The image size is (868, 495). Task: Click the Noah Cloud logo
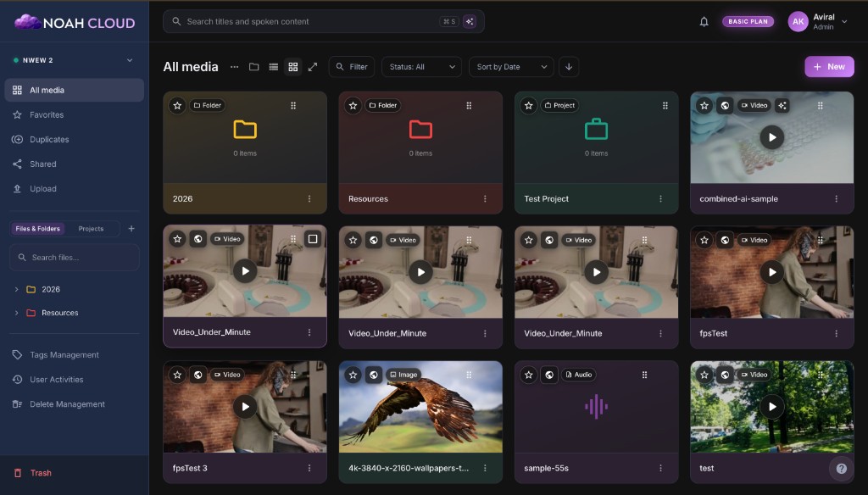pyautogui.click(x=75, y=23)
